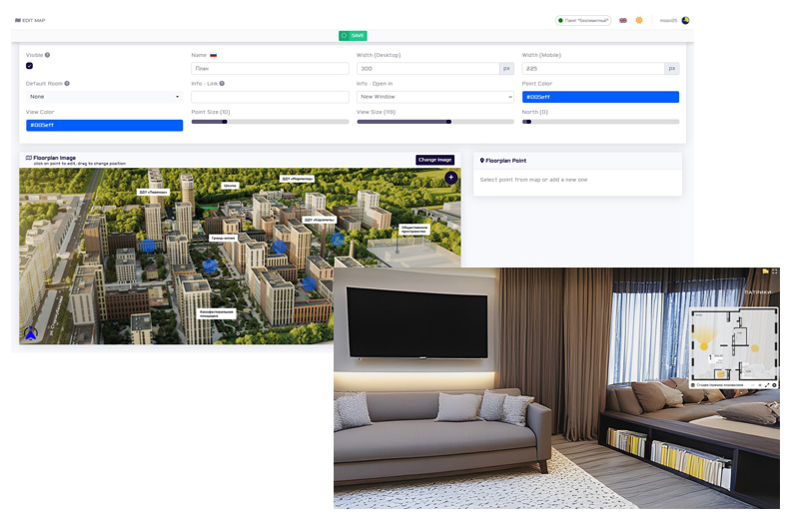Image resolution: width=799 pixels, height=532 pixels.
Task: Open the Point Color swatch field
Action: pos(599,97)
